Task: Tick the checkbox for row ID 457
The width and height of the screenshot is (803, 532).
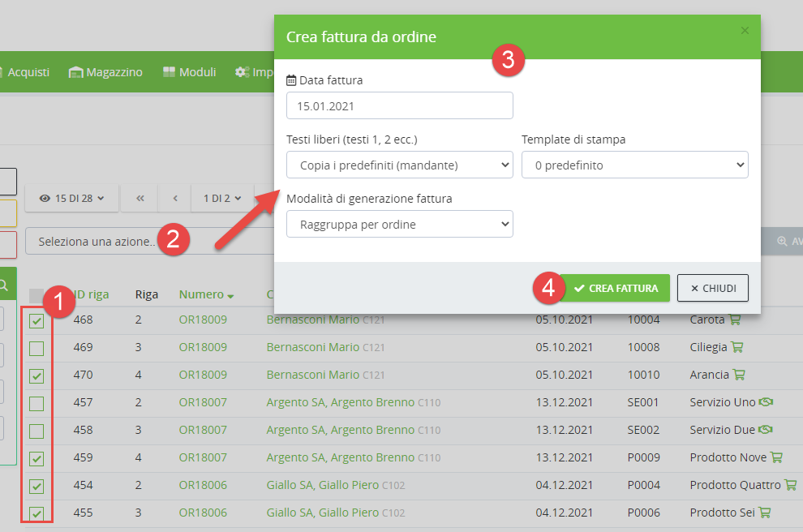Action: coord(36,404)
